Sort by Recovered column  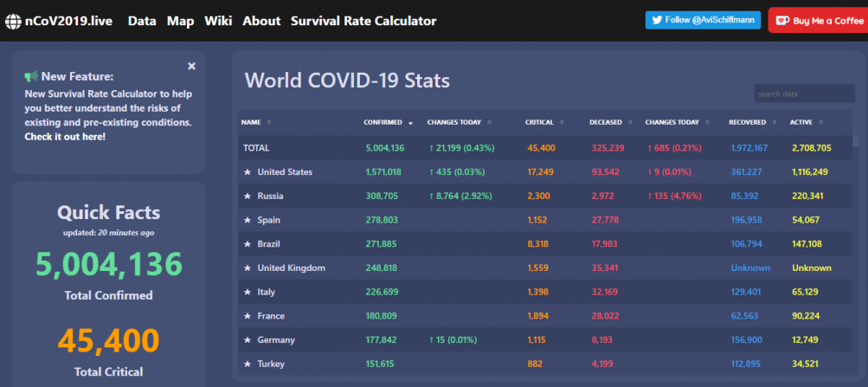coord(753,122)
